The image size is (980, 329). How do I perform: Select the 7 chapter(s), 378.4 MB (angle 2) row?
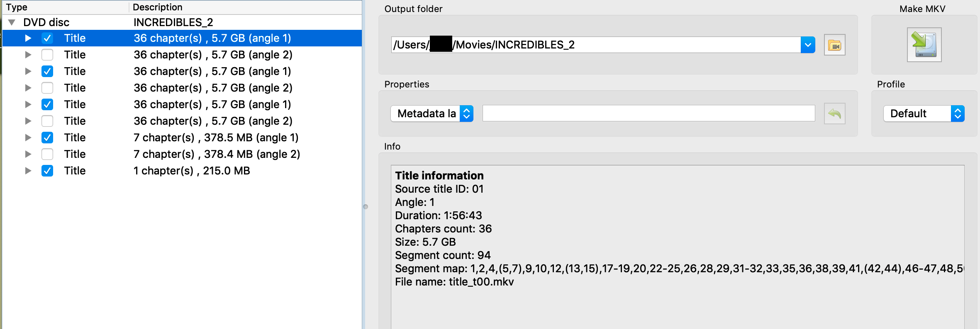182,154
